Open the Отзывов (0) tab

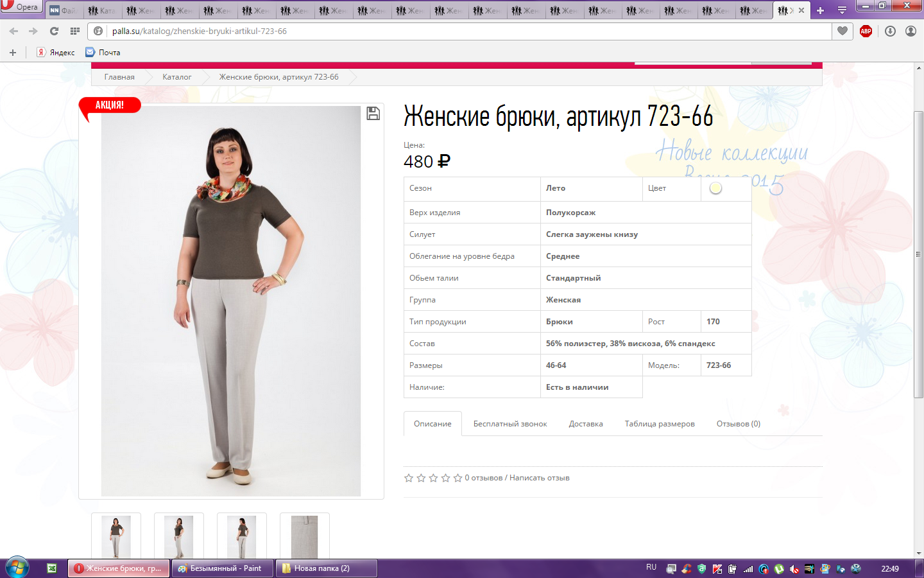[x=738, y=424]
